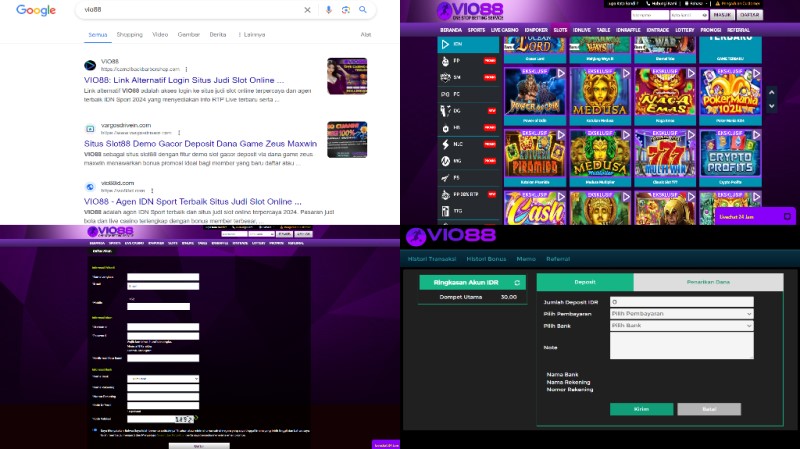
Task: Open the Video tab in Google results
Action: point(160,35)
